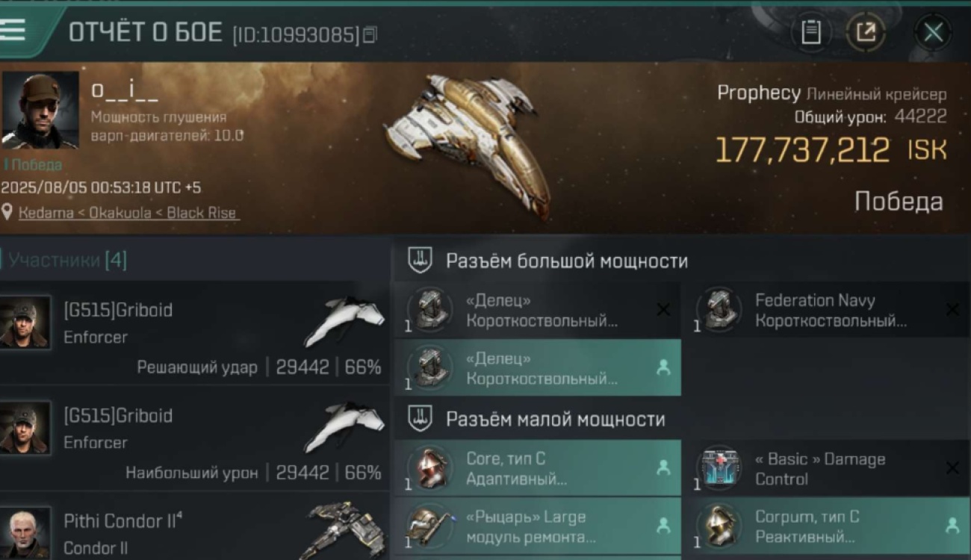Screen dimensions: 971x560
Task: Click the Разъём большой мощности header
Action: (x=566, y=261)
